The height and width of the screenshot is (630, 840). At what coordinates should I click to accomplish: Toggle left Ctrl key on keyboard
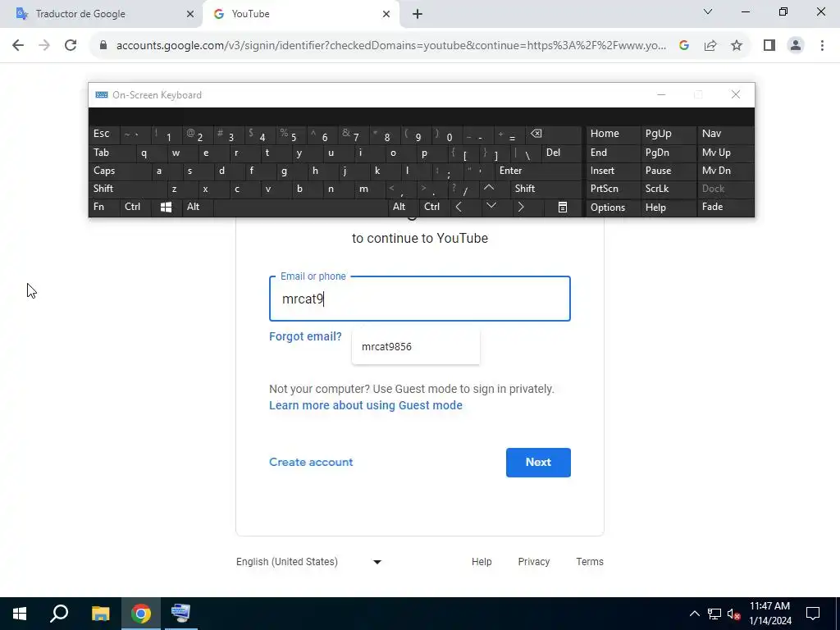tap(135, 207)
